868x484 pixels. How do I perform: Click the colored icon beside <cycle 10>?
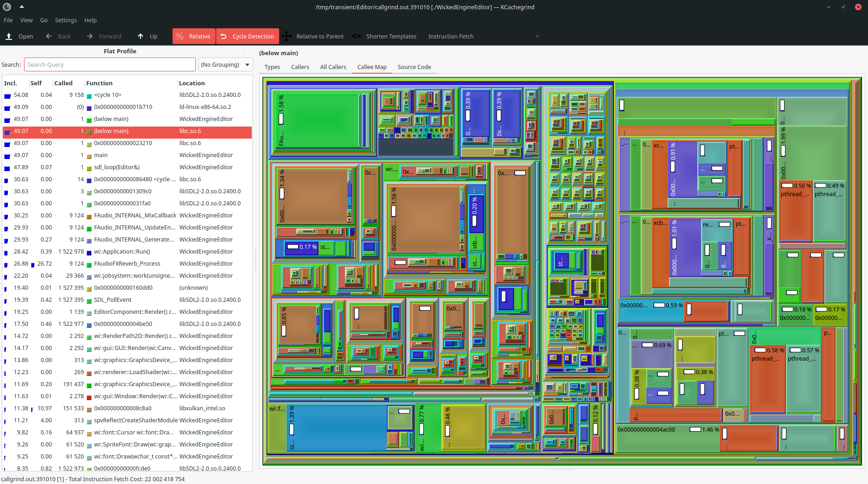click(88, 95)
